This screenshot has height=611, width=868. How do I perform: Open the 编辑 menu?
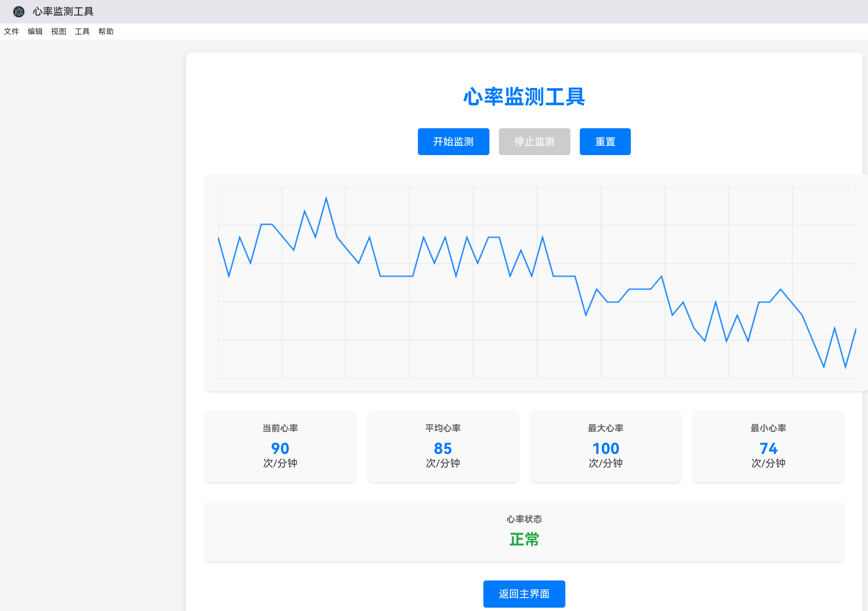tap(35, 32)
